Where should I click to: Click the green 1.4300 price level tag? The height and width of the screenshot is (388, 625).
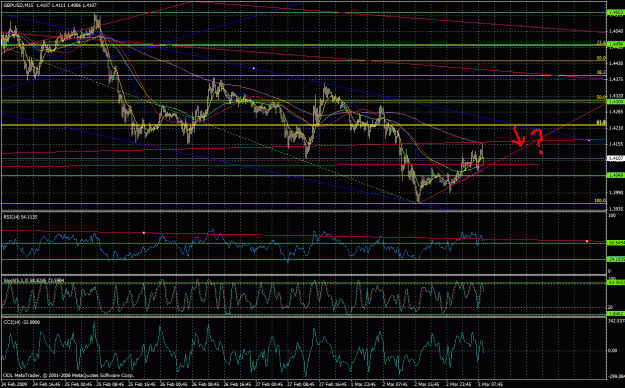pyautogui.click(x=615, y=102)
